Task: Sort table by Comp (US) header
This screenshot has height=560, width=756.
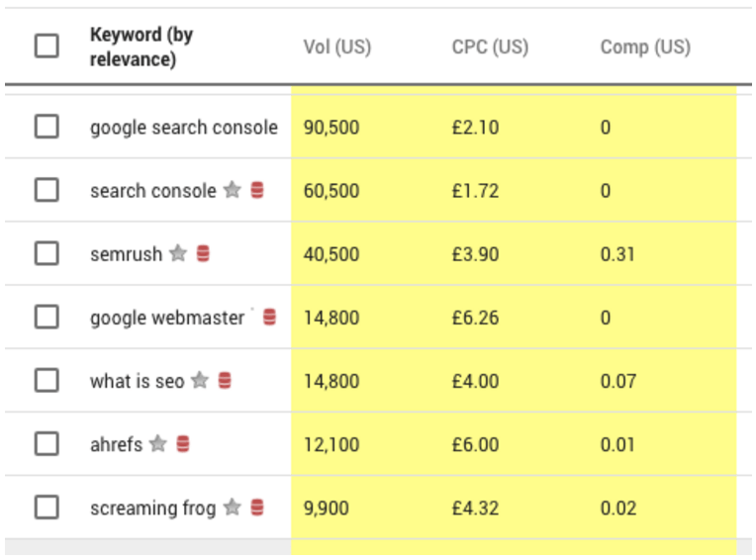Action: (645, 47)
